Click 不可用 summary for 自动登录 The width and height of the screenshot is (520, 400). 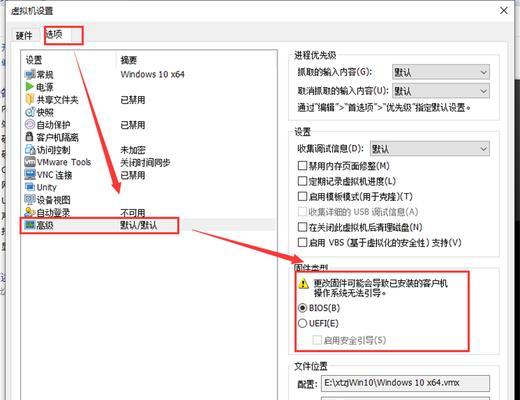click(133, 212)
